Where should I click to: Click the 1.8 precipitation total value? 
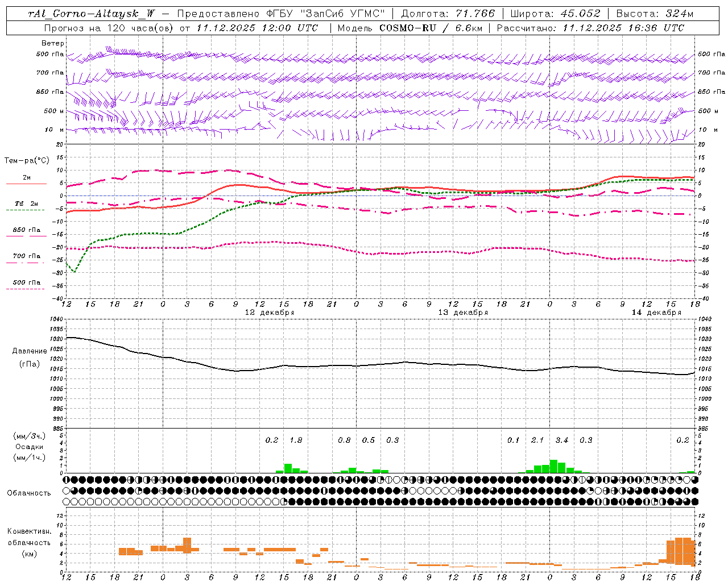(296, 440)
